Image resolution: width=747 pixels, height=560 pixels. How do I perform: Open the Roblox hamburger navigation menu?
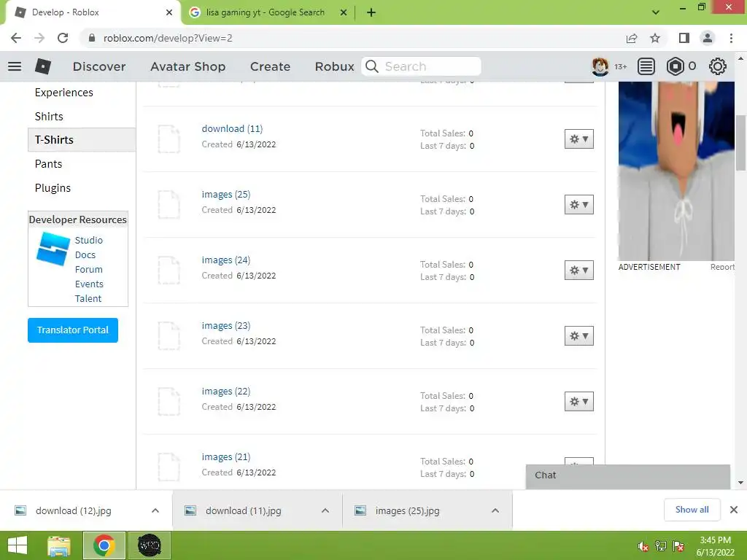(x=15, y=66)
